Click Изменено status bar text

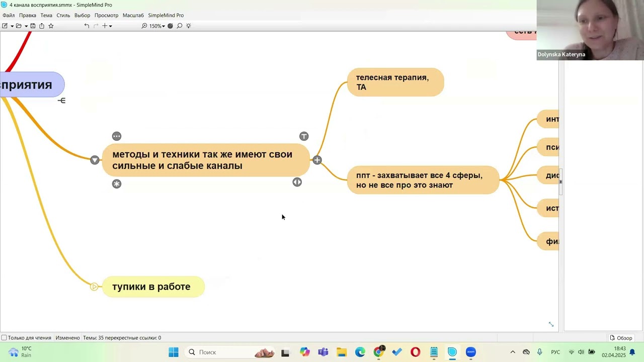click(x=67, y=338)
